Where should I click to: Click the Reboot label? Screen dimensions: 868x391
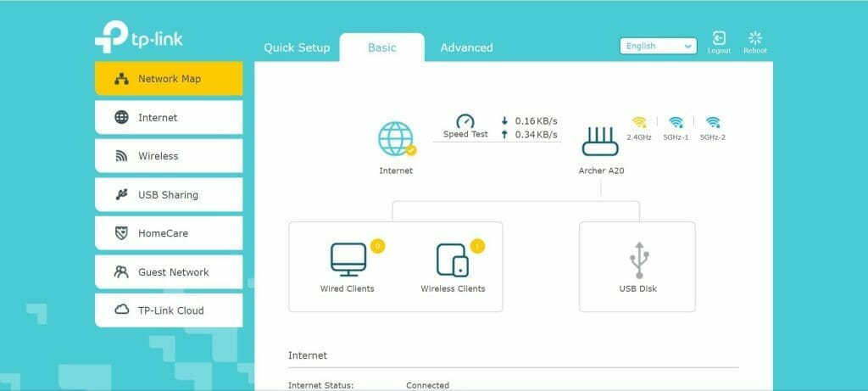pyautogui.click(x=755, y=51)
